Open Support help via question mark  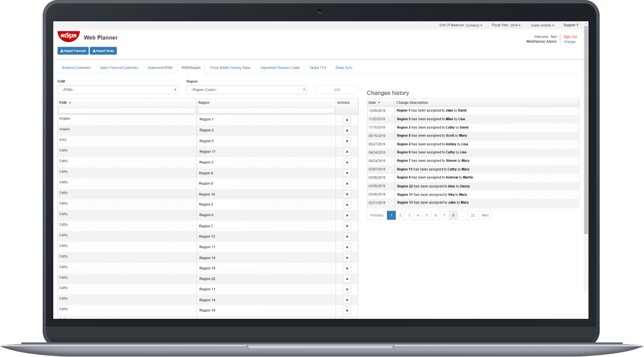pos(577,25)
